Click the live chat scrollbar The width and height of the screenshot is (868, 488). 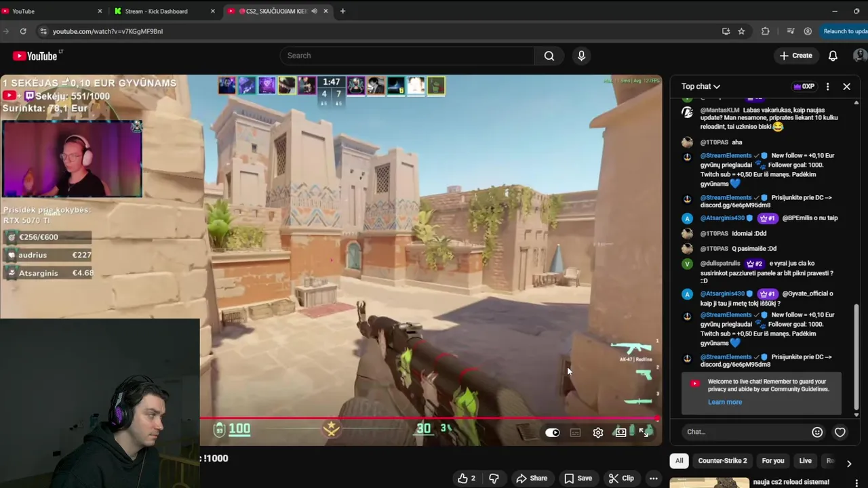coord(856,356)
